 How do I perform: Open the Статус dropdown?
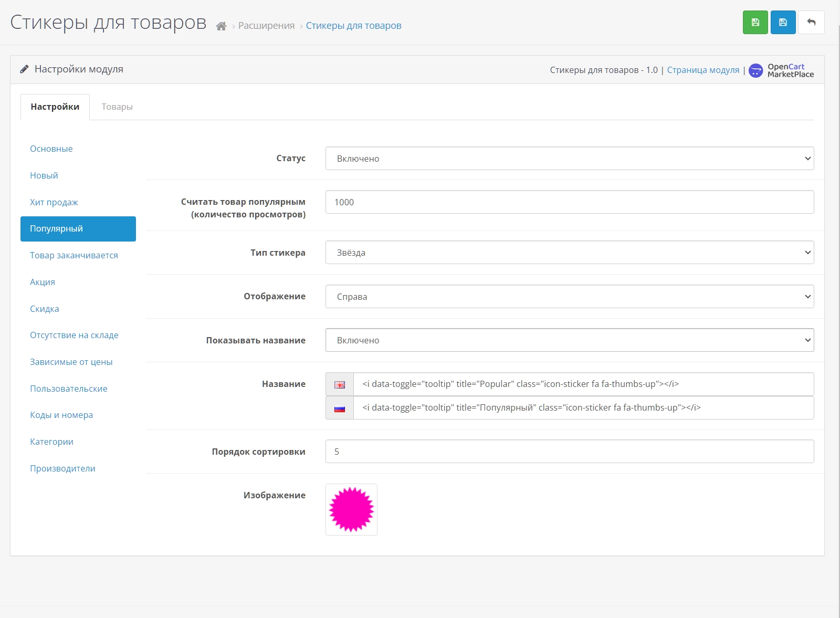pos(570,159)
